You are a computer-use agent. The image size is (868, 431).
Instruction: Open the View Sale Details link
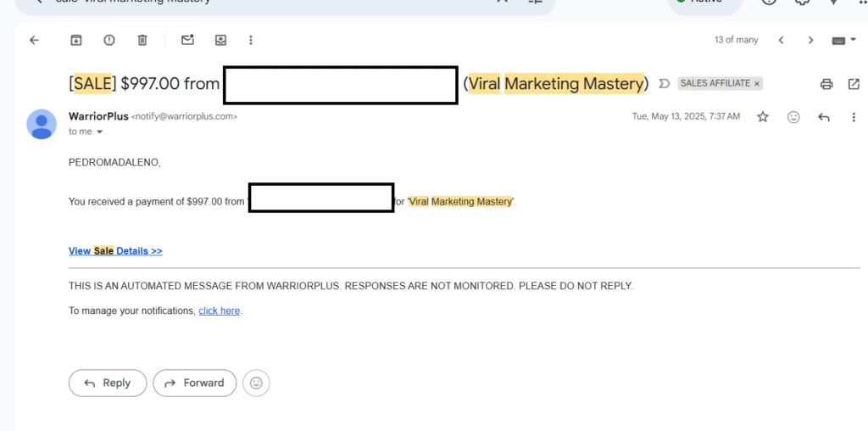click(x=115, y=251)
